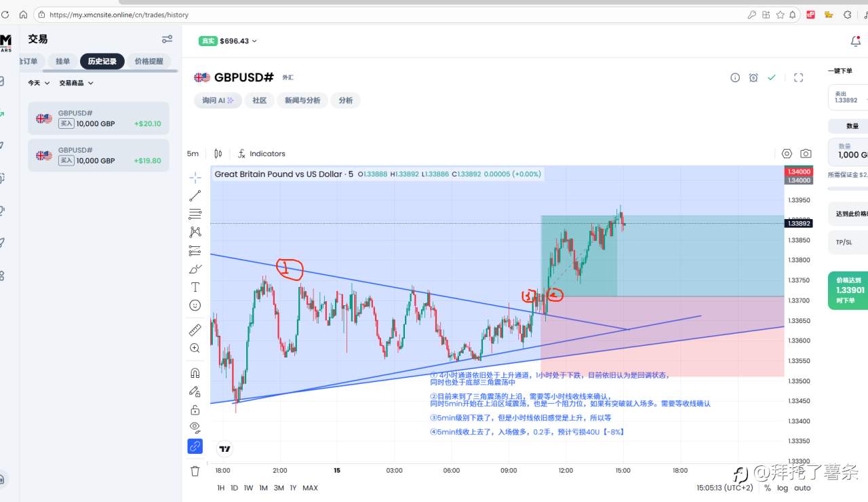
Task: Switch to the 挂单 tab
Action: click(62, 61)
